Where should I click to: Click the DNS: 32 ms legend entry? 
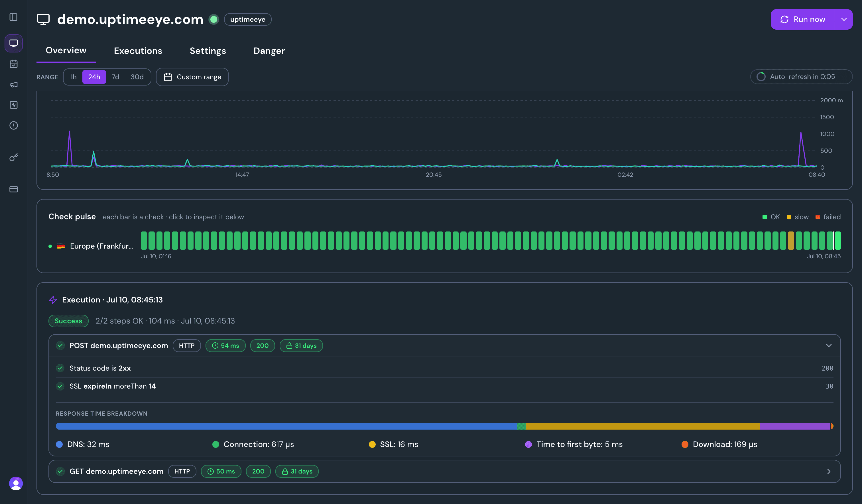82,444
